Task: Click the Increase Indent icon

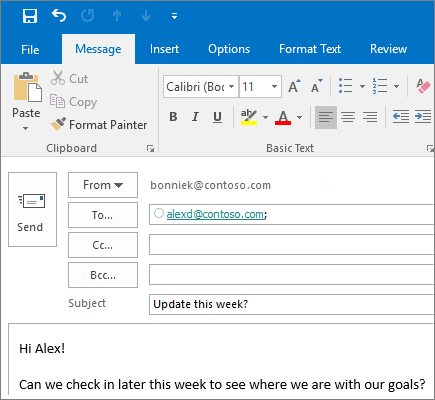Action: coord(423,117)
